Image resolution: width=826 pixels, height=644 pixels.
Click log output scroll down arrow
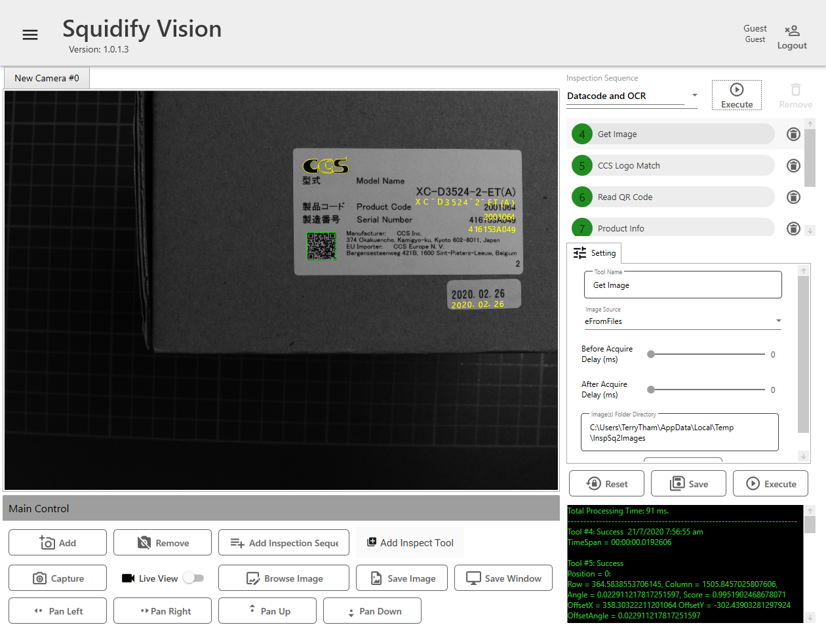810,617
